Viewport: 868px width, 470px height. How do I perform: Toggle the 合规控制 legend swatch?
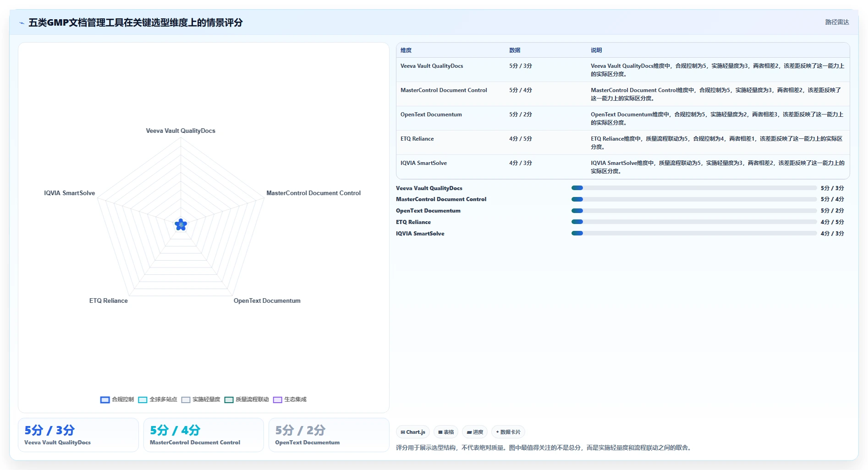click(105, 399)
